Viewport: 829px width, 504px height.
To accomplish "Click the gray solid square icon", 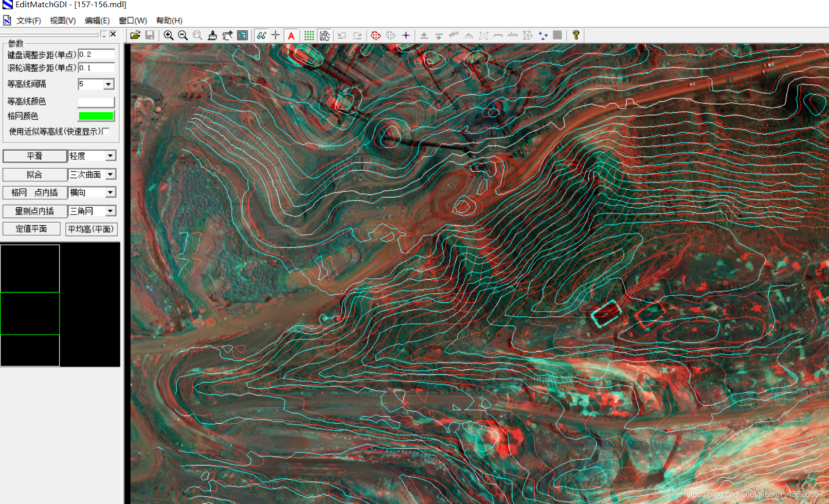I will (557, 35).
